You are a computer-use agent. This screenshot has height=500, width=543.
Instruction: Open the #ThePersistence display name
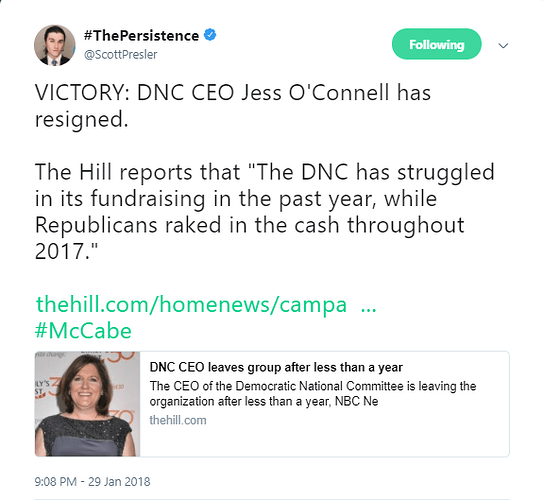tap(141, 35)
